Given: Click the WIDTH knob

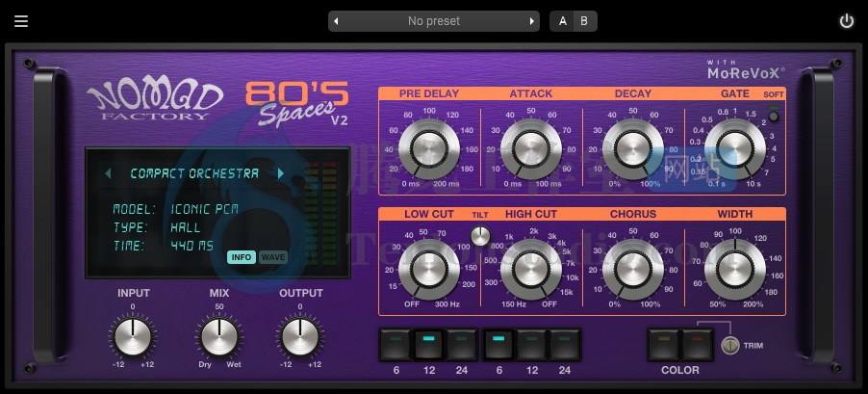Looking at the screenshot, I should coord(735,270).
